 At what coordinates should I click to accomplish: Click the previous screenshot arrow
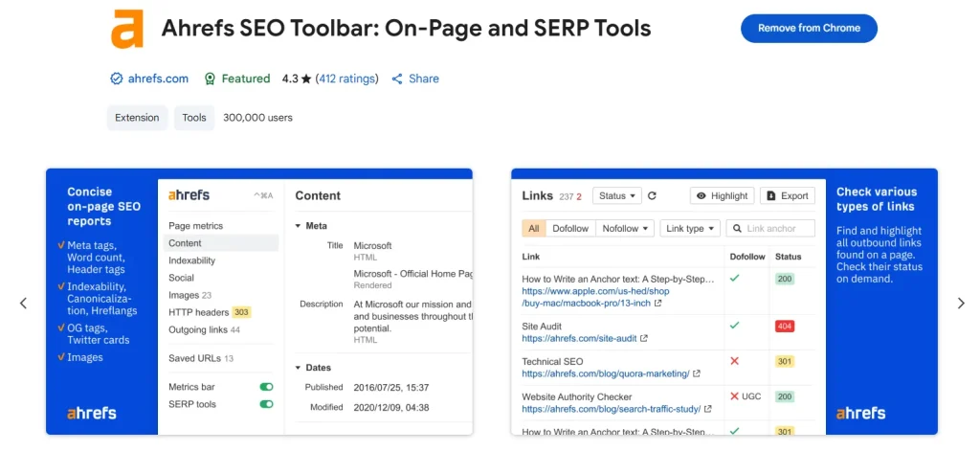[24, 304]
